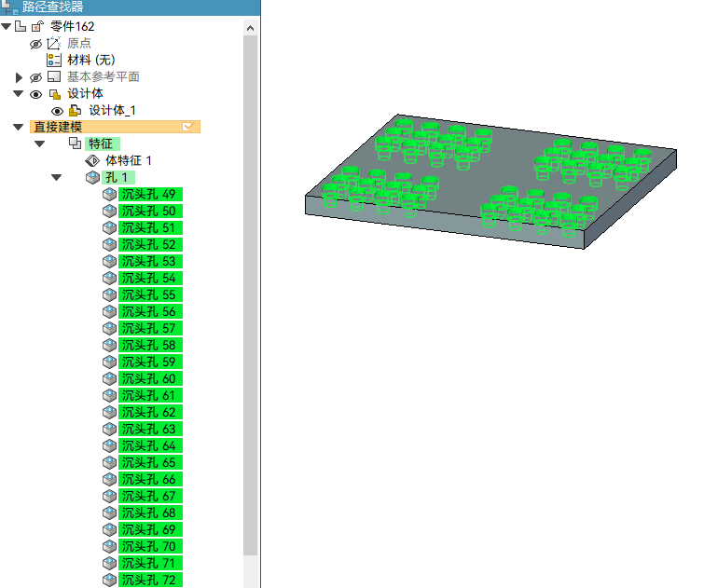Image resolution: width=704 pixels, height=588 pixels.
Task: Click the icon beside 沉头孔 64
Action: pyautogui.click(x=109, y=445)
